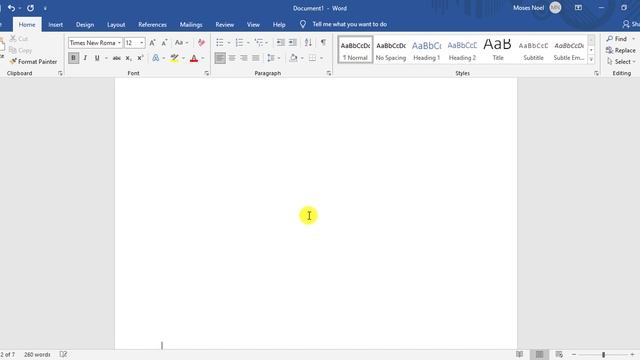Toggle Italic formatting
640x360 pixels.
85,58
